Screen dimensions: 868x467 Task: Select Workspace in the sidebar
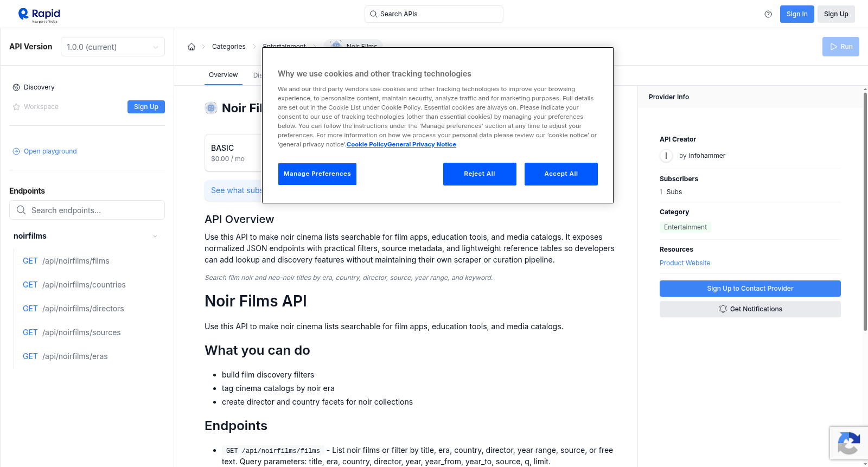(x=41, y=107)
